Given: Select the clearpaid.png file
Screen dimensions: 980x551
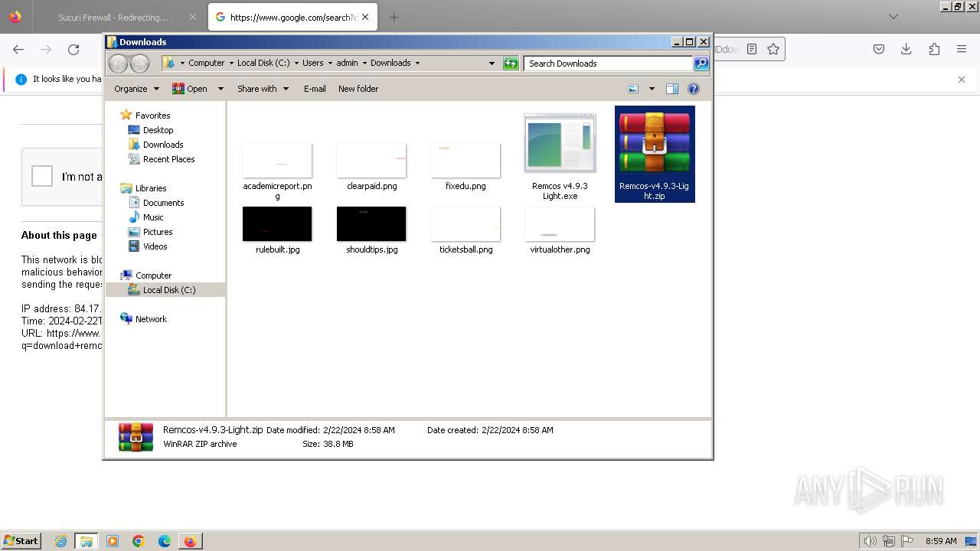Looking at the screenshot, I should pyautogui.click(x=371, y=166).
